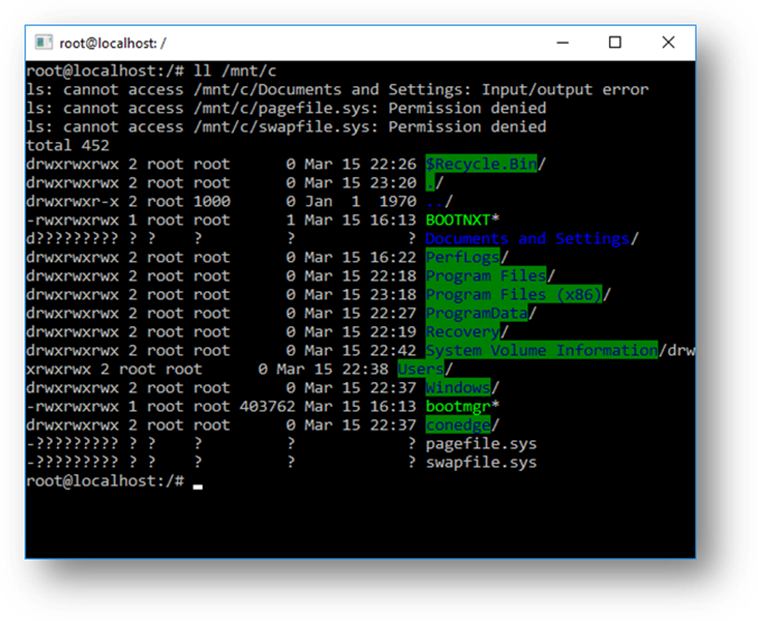Click the pagefile.sys file name
Screen dimensions: 758x621
(x=481, y=444)
